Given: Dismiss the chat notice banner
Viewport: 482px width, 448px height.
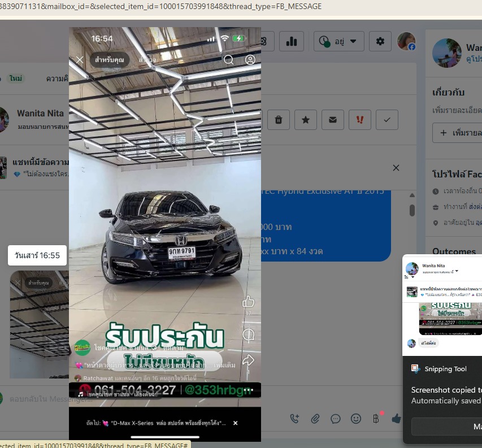Looking at the screenshot, I should pyautogui.click(x=396, y=168).
